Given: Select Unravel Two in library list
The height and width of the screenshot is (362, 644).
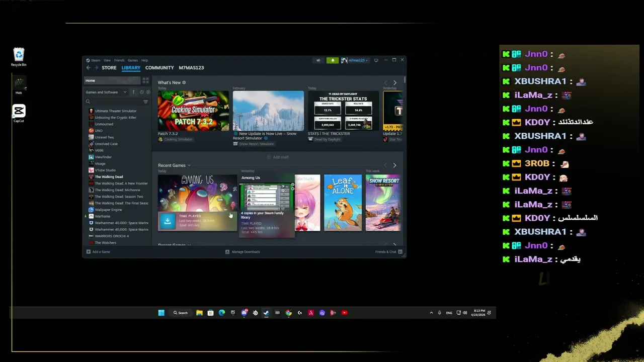Looking at the screenshot, I should point(104,137).
